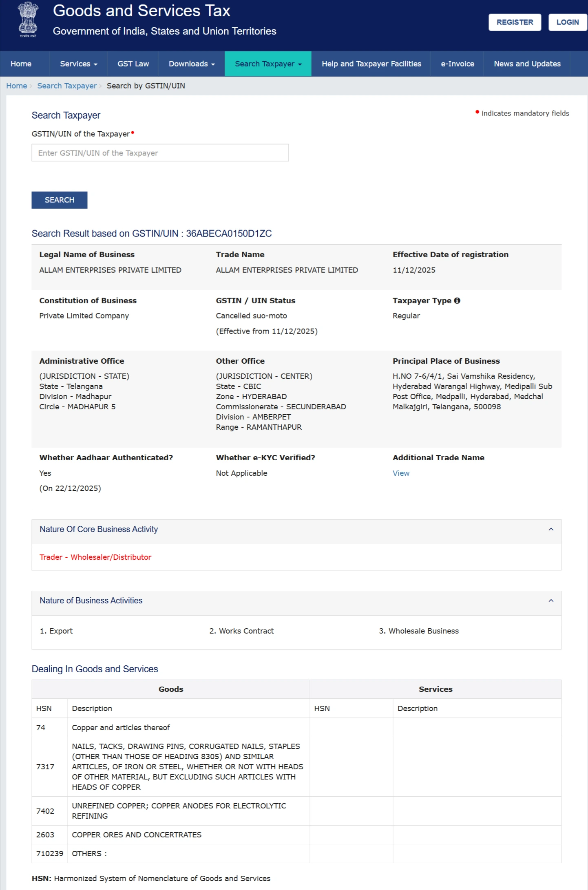Collapse the Nature of Business Activities panel
The image size is (588, 890).
point(551,601)
